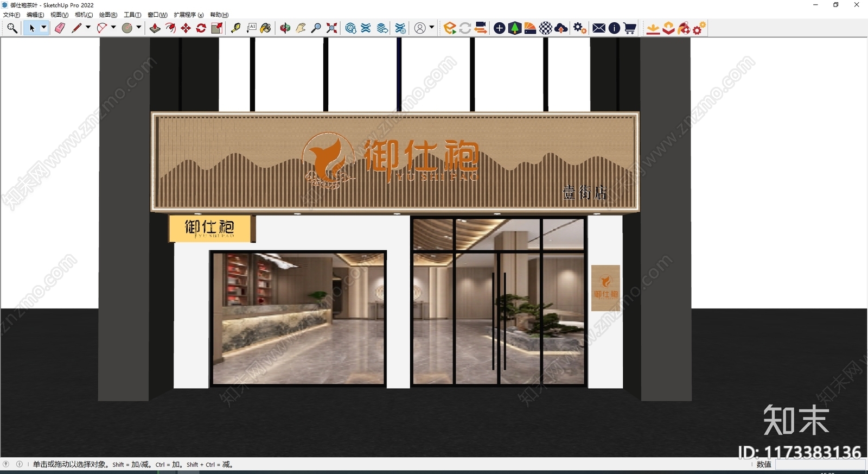
Task: Open the shopping cart store icon
Action: pos(630,28)
